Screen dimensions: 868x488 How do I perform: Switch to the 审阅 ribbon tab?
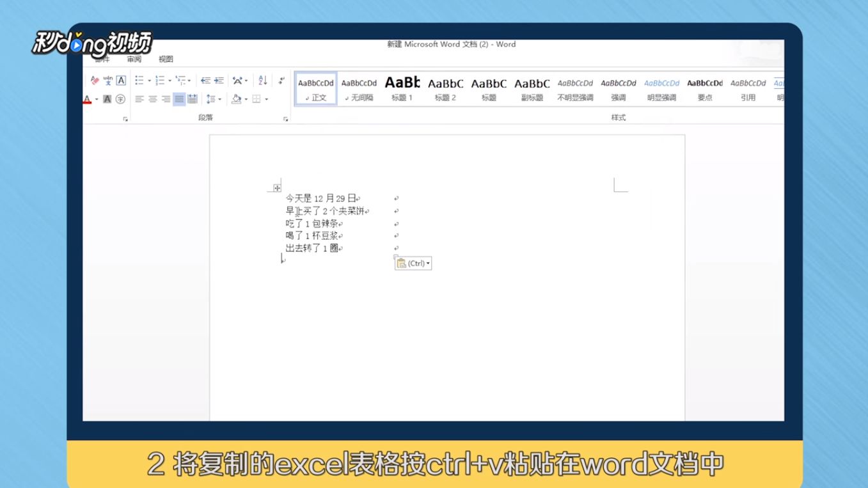[134, 59]
